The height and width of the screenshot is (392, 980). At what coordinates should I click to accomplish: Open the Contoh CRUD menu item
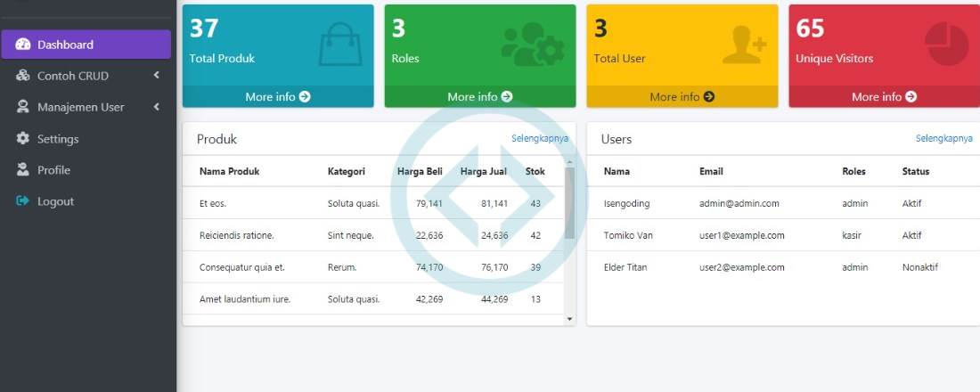pos(73,76)
